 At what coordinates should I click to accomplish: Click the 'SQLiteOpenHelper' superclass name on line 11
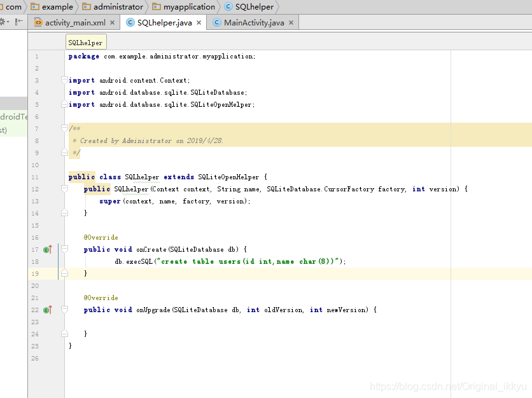point(228,177)
